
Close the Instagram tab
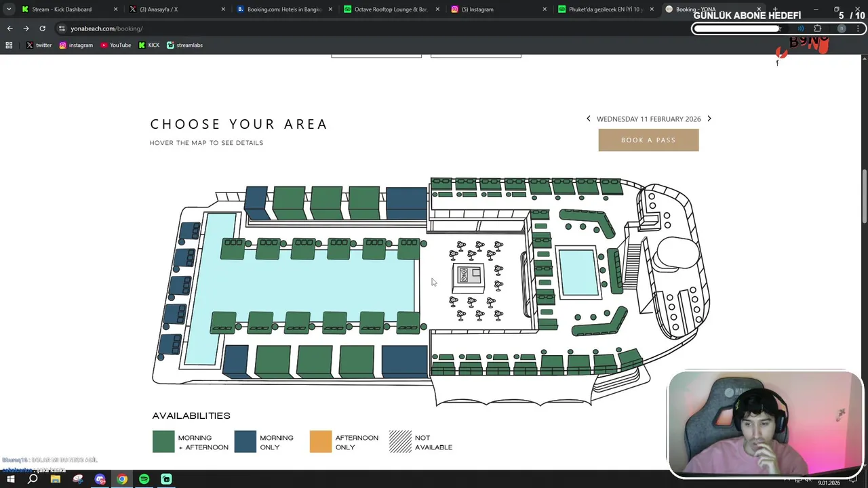[x=545, y=9]
